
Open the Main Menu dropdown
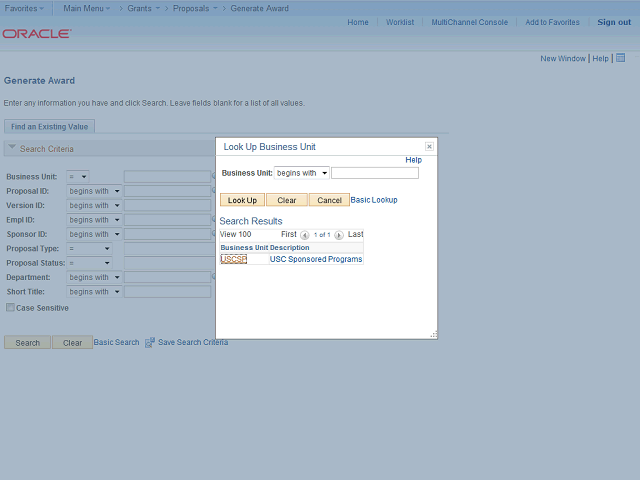(x=87, y=8)
